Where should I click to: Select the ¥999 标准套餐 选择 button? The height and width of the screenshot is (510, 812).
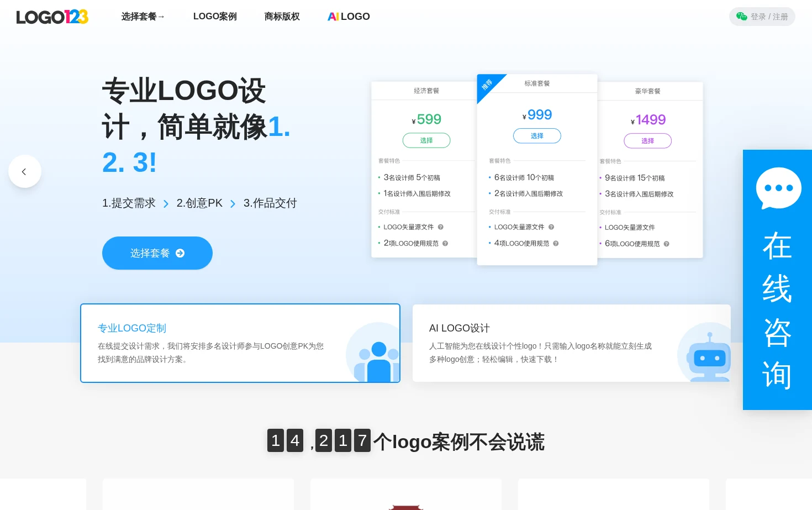pos(537,136)
